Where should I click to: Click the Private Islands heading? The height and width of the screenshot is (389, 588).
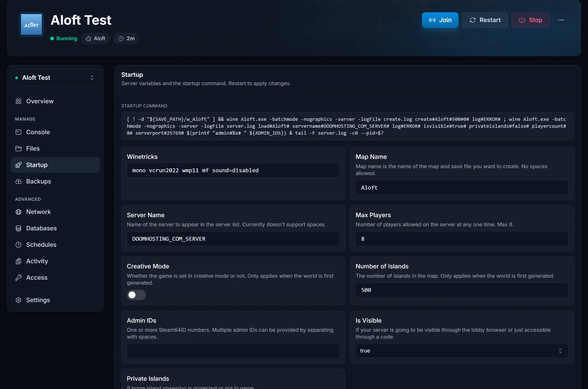pos(148,379)
